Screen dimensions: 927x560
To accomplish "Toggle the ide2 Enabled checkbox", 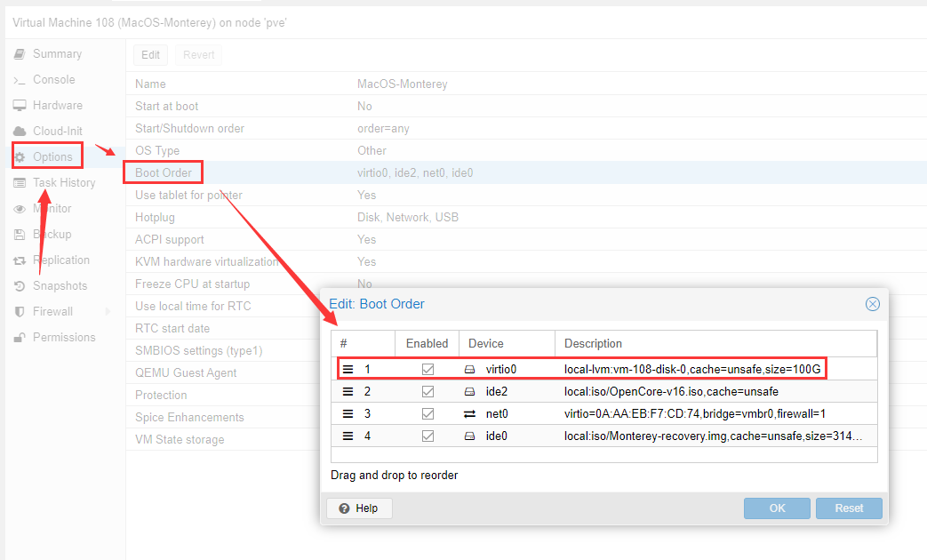I will pos(428,391).
